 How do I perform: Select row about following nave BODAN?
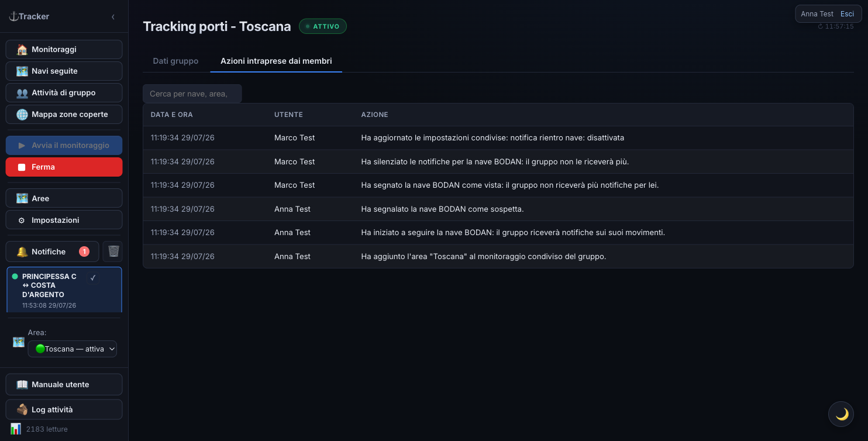(x=498, y=232)
